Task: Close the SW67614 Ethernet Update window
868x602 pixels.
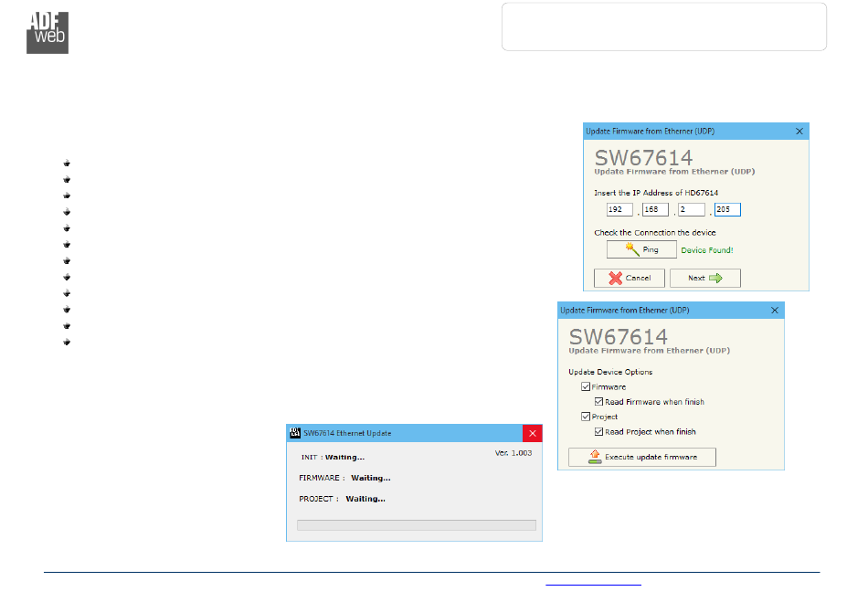Action: coord(533,433)
